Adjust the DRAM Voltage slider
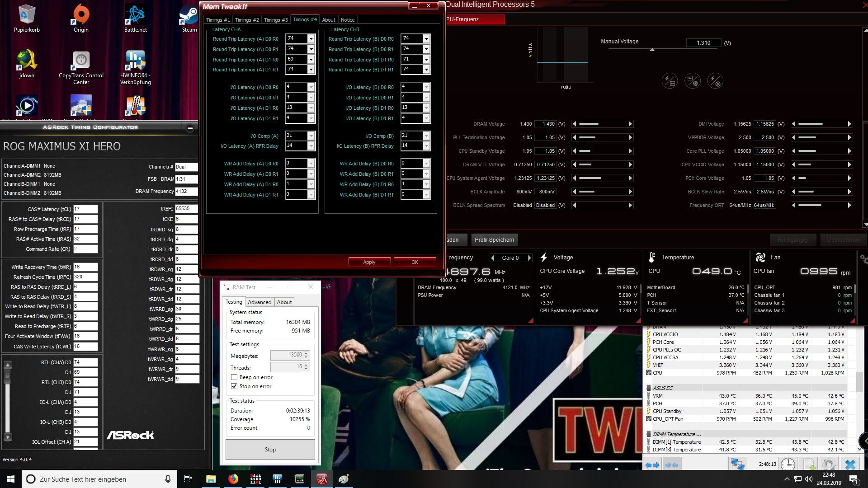 click(602, 124)
